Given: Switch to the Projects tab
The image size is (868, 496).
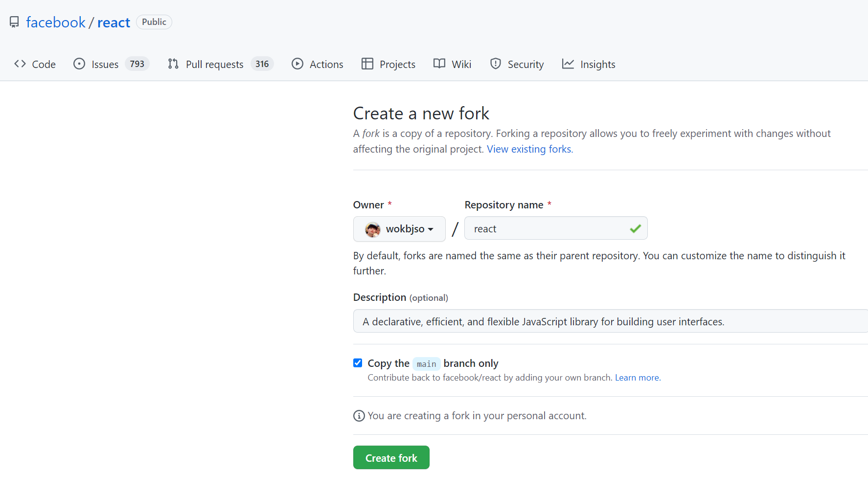Looking at the screenshot, I should point(388,64).
